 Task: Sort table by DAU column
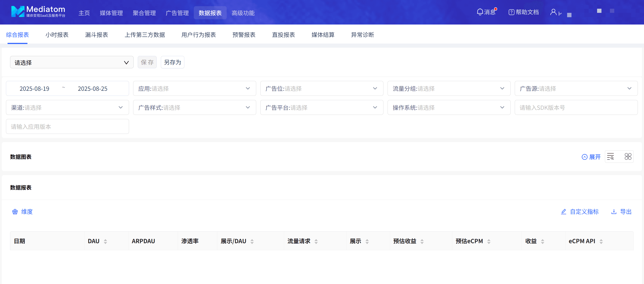[x=105, y=241]
